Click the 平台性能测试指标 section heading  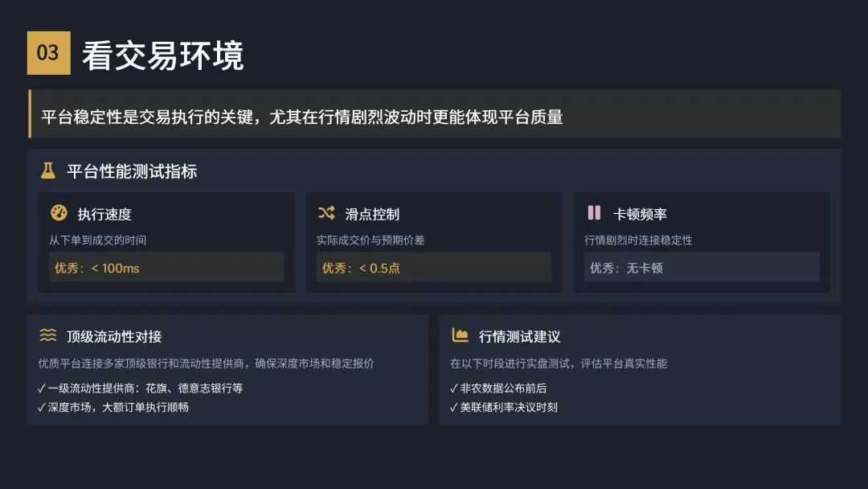coord(132,171)
